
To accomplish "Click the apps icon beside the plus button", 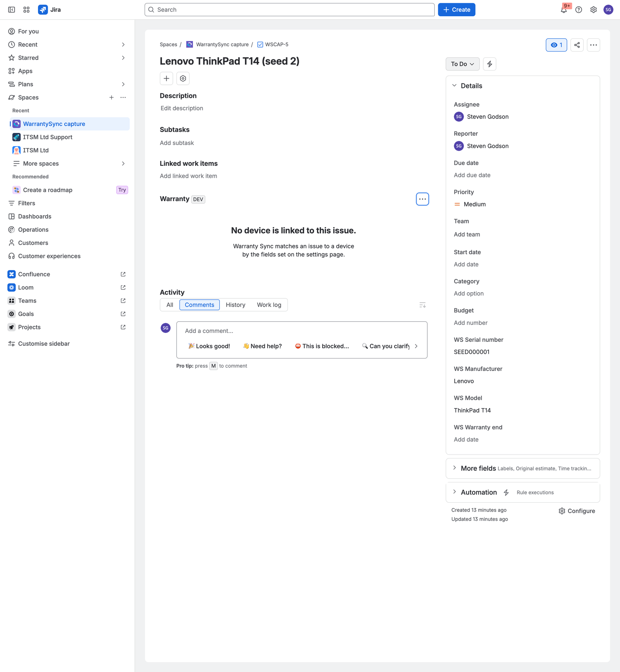I will 183,78.
